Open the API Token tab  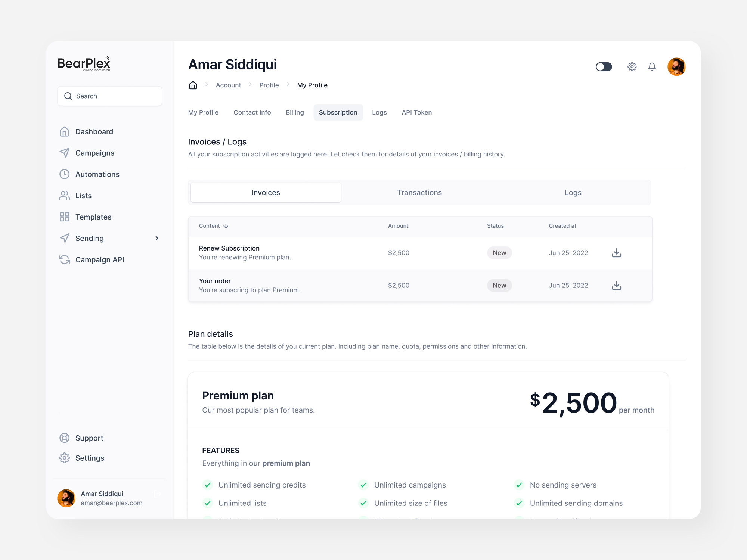(x=417, y=112)
